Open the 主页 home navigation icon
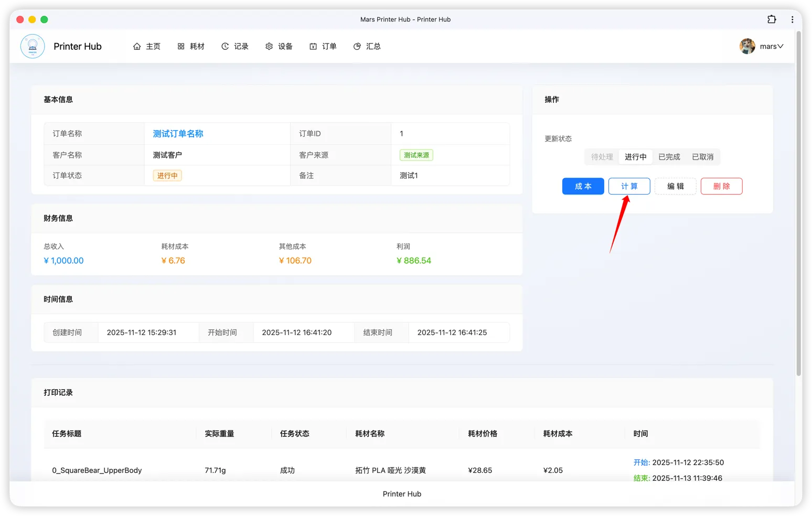 (x=136, y=46)
